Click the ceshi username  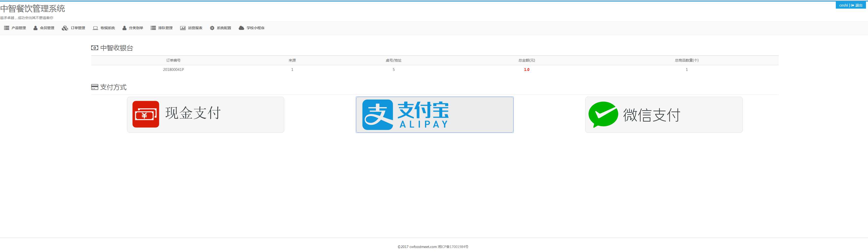click(x=843, y=5)
